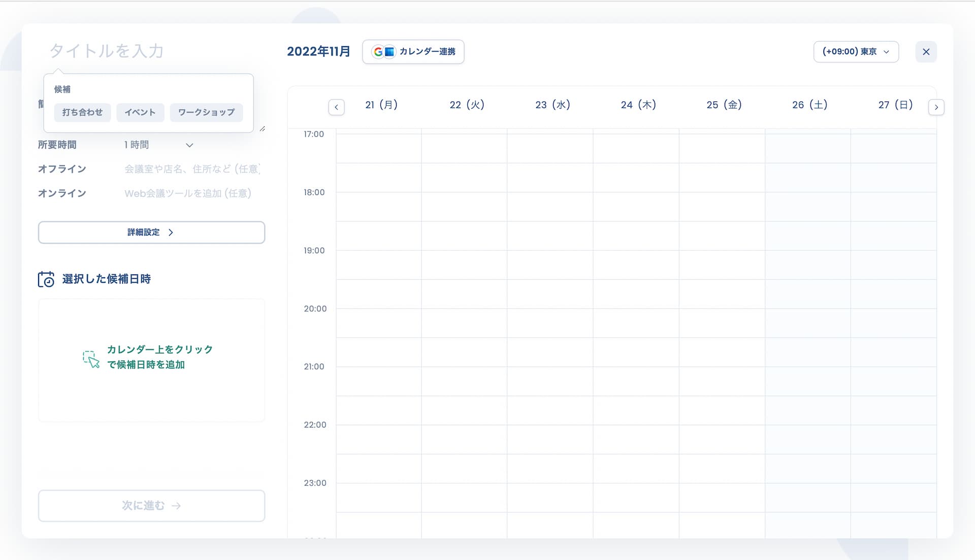
Task: Add 19:00 slot on Wednesday 23
Action: pyautogui.click(x=550, y=265)
